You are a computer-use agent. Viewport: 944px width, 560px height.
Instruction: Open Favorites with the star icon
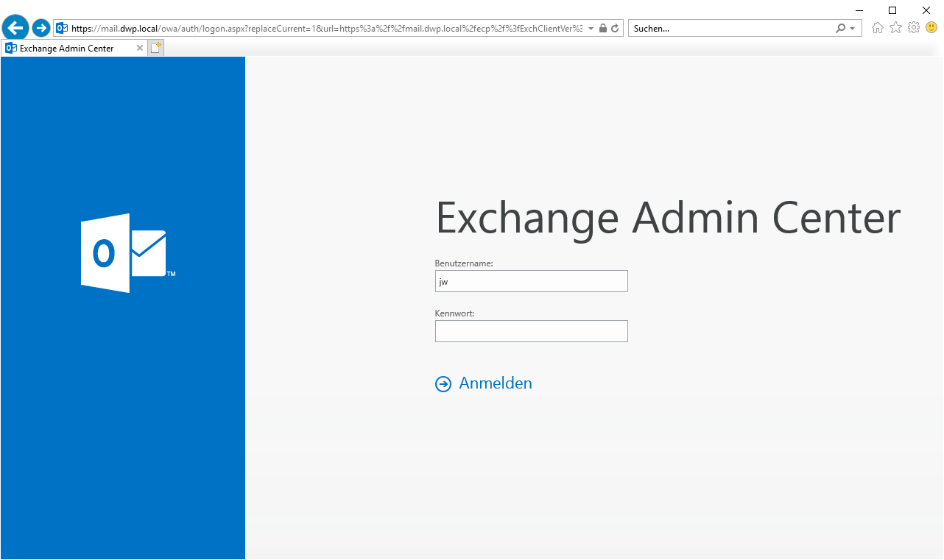[895, 28]
